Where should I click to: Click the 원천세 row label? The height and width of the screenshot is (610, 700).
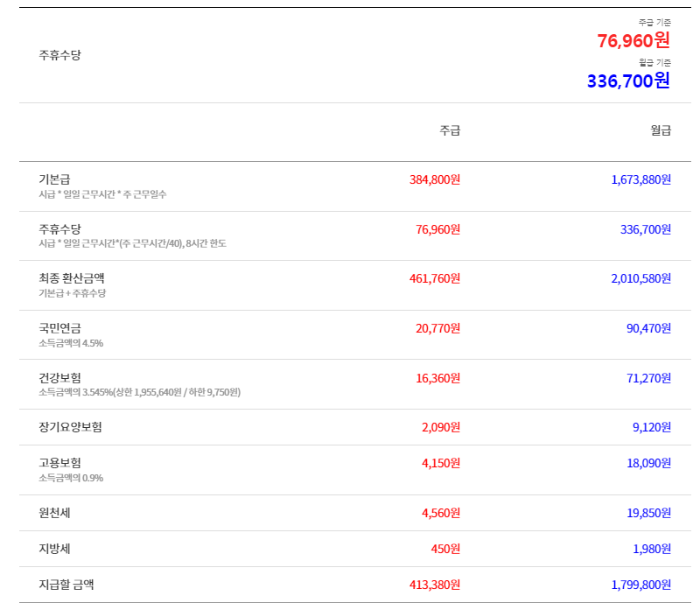(x=54, y=513)
